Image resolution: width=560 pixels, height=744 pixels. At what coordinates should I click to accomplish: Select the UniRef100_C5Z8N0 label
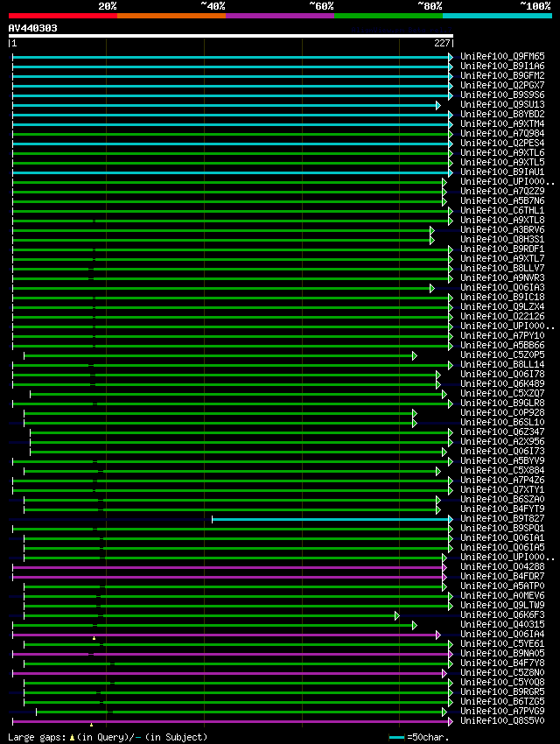[x=502, y=673]
